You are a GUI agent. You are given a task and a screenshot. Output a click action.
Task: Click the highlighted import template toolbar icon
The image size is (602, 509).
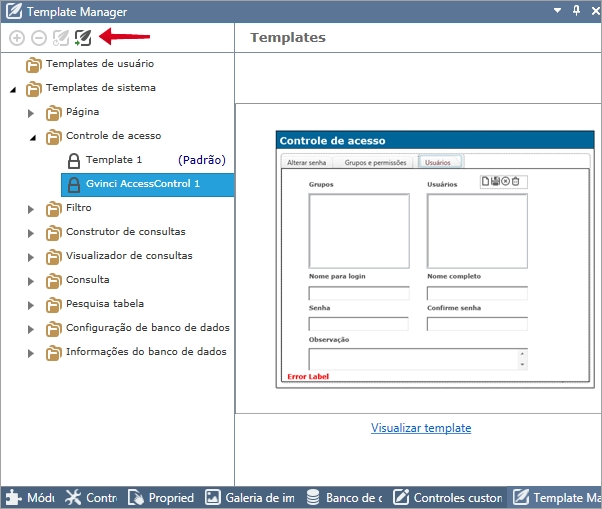click(x=83, y=38)
